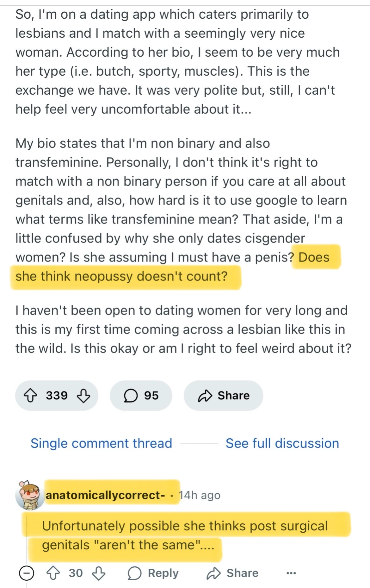
Task: Click the 14h ago timestamp
Action: [x=200, y=496]
